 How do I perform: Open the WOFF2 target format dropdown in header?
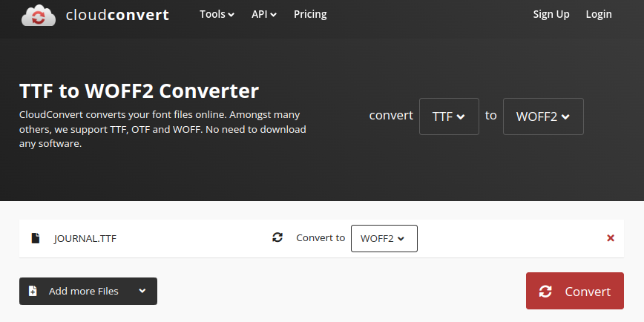543,116
